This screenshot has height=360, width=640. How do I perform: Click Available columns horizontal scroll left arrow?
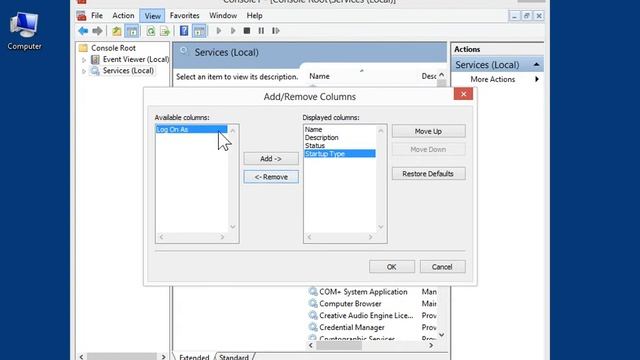click(x=161, y=237)
